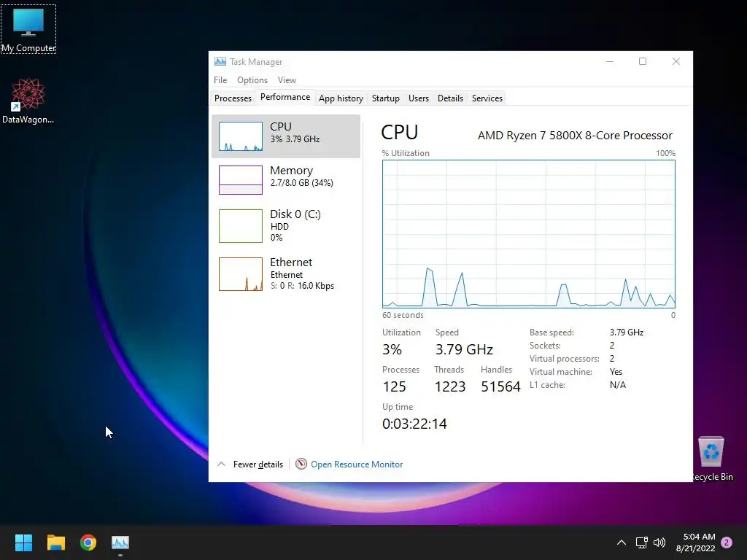This screenshot has height=560, width=747.
Task: Click the 60 seconds graph label
Action: pyautogui.click(x=403, y=315)
